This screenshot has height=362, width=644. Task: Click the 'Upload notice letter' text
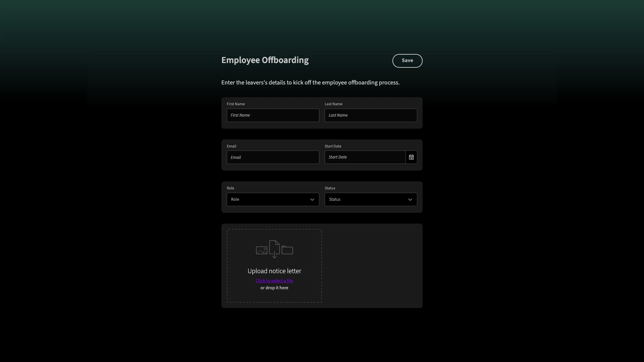pyautogui.click(x=274, y=271)
